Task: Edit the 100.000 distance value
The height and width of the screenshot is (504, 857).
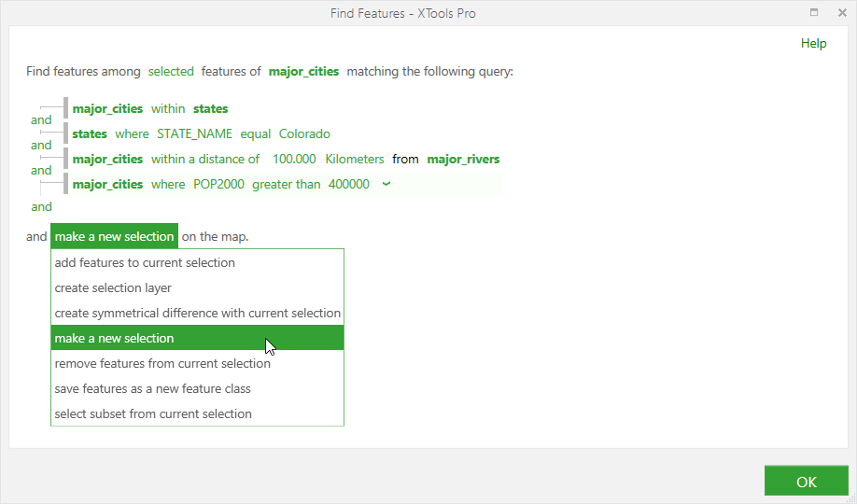Action: (294, 159)
